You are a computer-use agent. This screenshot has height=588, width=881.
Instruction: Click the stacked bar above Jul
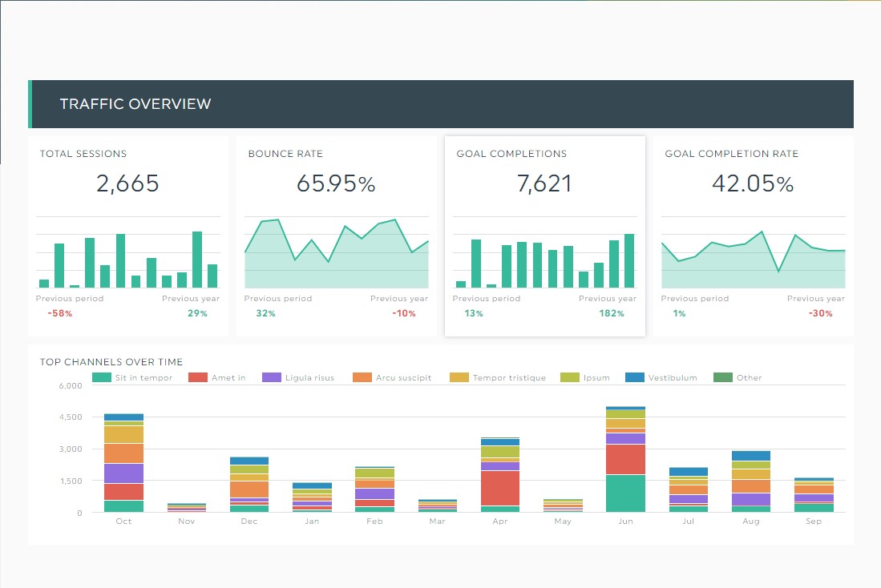(x=689, y=489)
